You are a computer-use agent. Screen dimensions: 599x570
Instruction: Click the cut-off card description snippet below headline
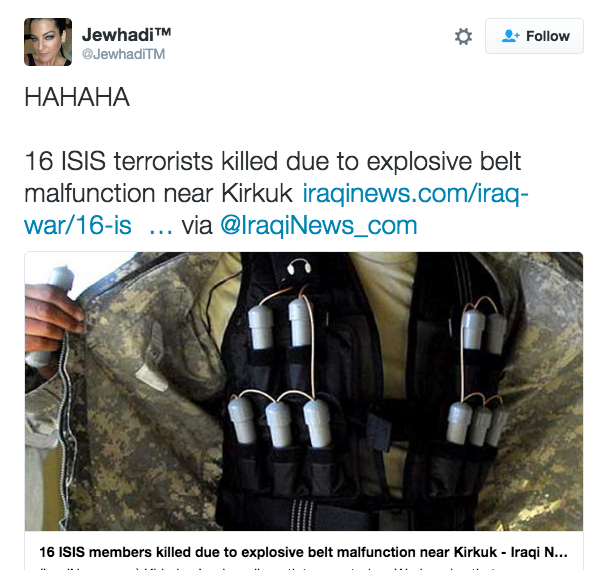[303, 568]
